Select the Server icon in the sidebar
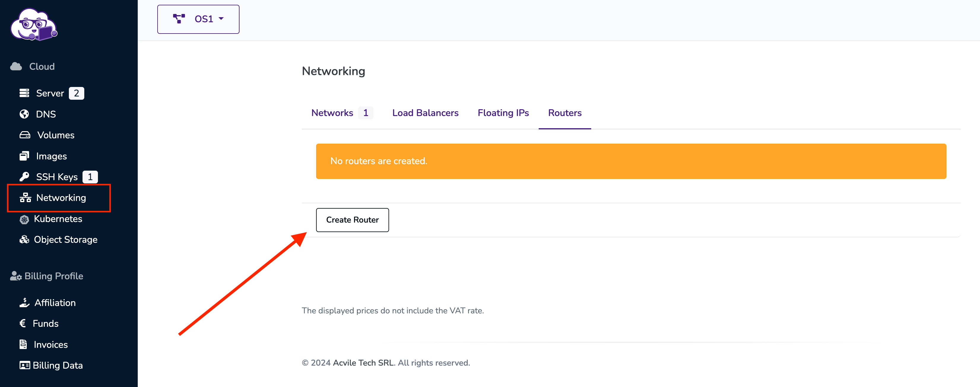Viewport: 980px width, 387px height. point(24,93)
